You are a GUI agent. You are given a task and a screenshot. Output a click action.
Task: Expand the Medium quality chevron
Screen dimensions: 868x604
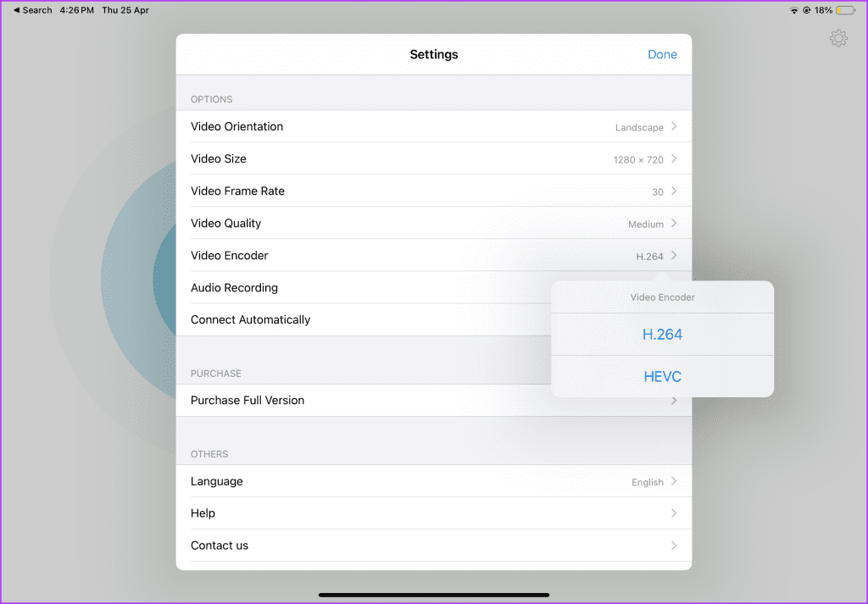[x=674, y=223]
